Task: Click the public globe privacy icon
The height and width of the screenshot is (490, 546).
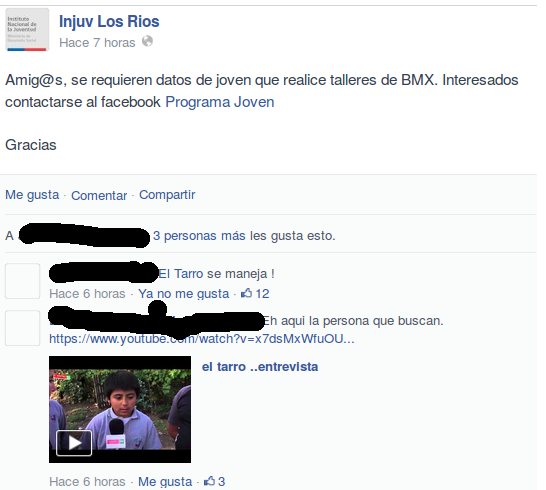Action: click(x=147, y=41)
